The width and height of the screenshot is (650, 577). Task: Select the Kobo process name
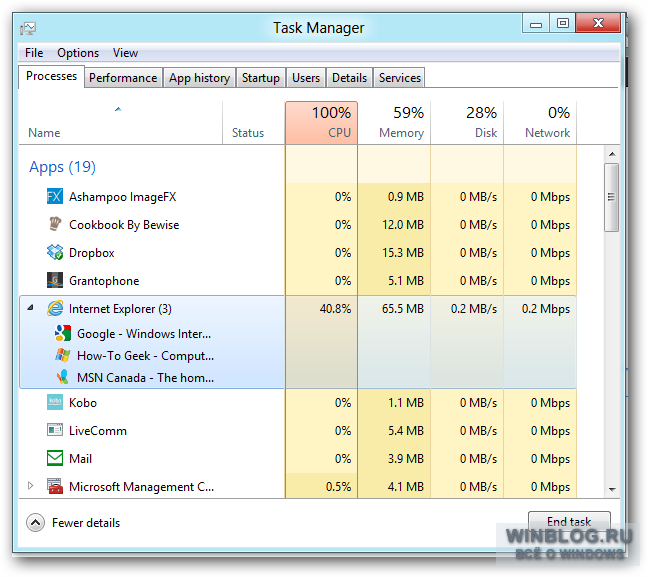[83, 403]
